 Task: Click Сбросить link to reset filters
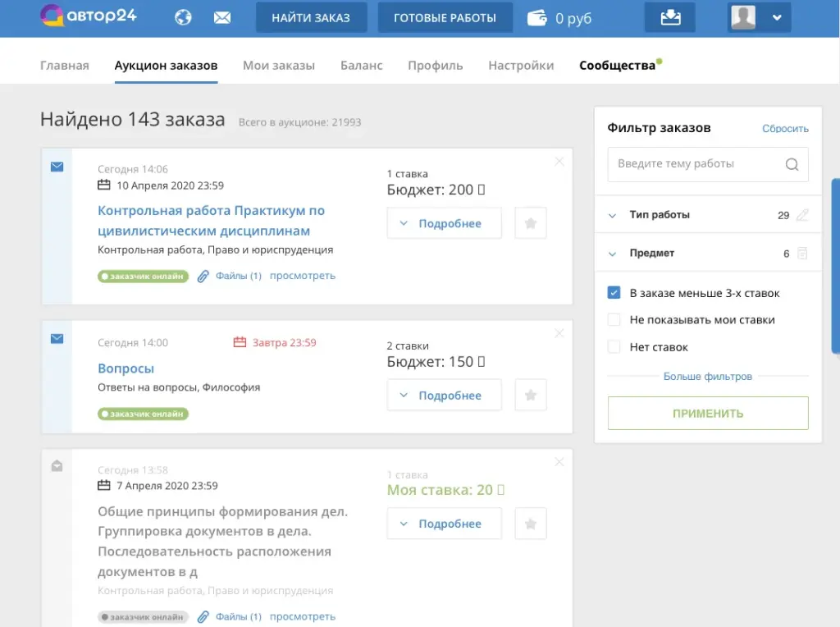pyautogui.click(x=785, y=129)
